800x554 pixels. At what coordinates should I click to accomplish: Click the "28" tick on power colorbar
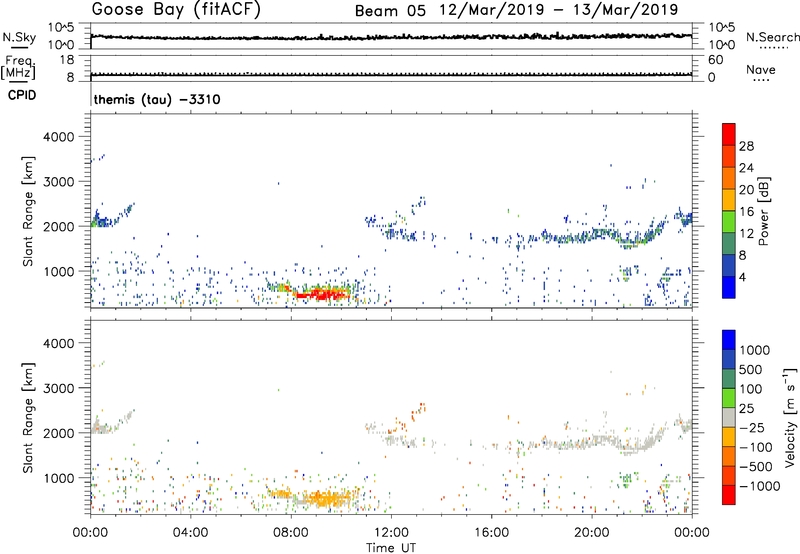746,146
